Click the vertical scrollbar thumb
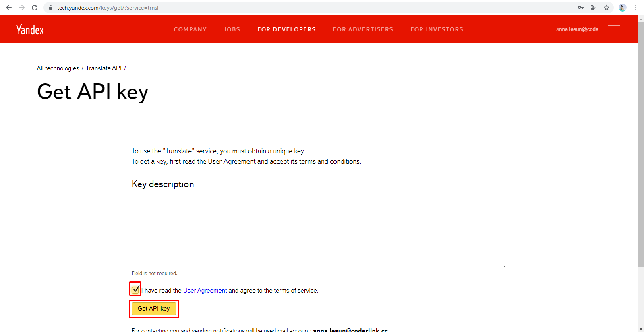The image size is (644, 332). [x=641, y=144]
